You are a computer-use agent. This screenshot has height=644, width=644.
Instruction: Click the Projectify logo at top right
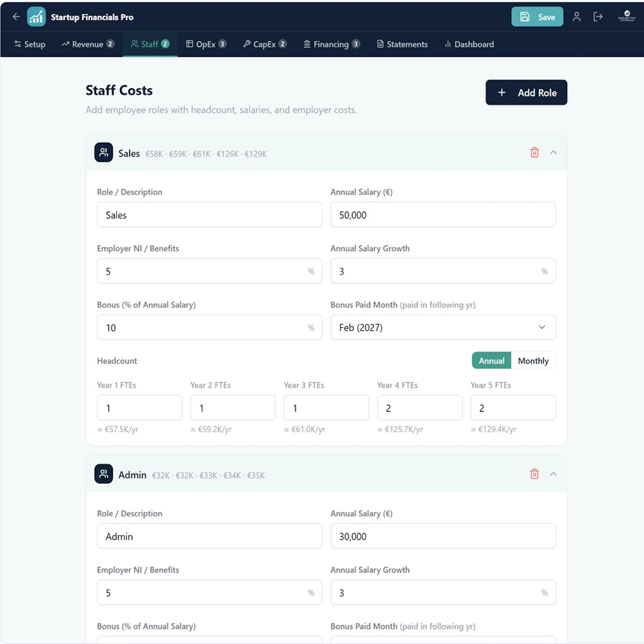[x=627, y=16]
